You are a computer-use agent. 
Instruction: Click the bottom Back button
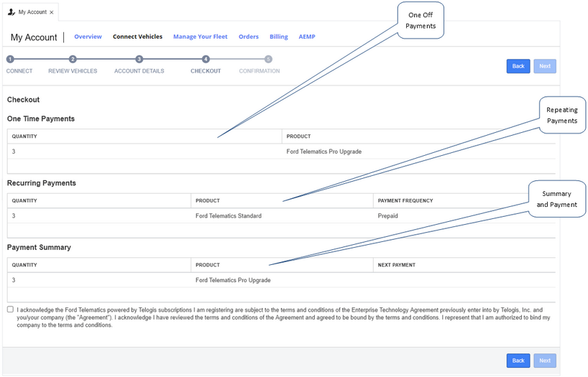518,360
